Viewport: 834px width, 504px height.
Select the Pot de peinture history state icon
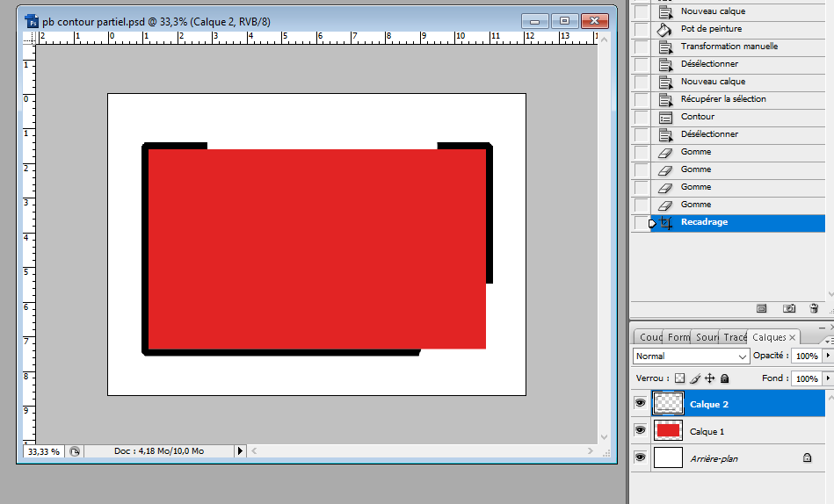pyautogui.click(x=664, y=29)
